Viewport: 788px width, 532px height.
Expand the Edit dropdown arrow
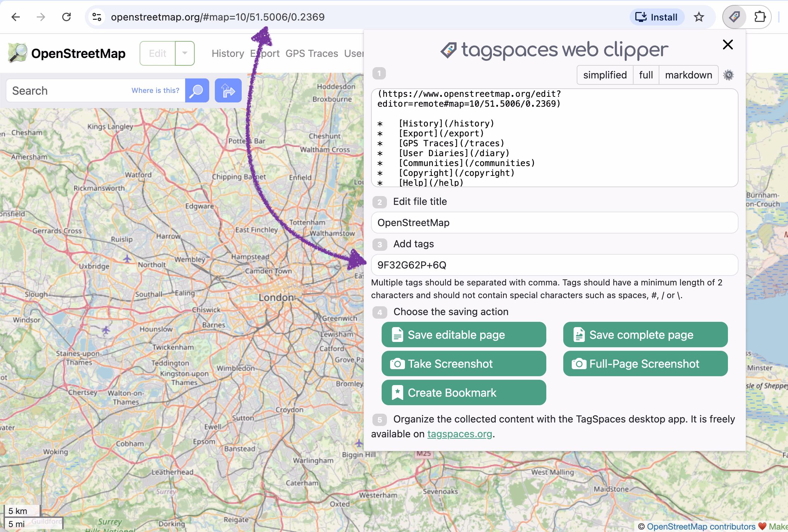[x=185, y=53]
